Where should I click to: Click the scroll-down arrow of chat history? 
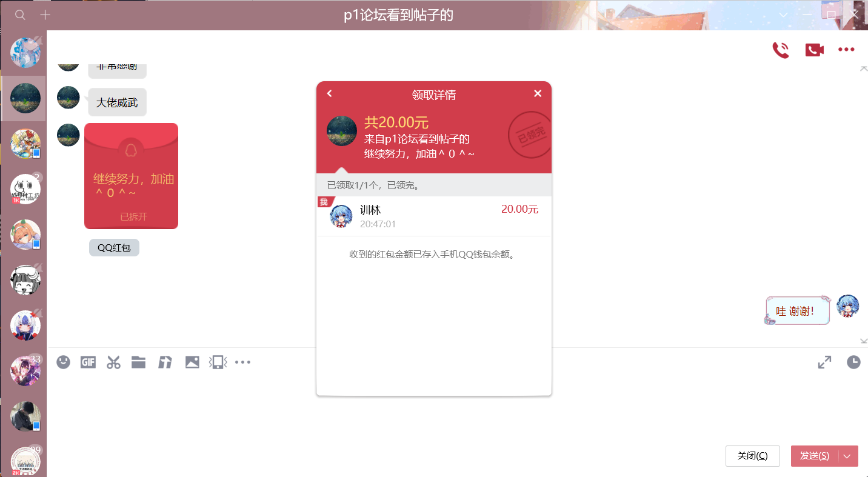click(x=864, y=342)
